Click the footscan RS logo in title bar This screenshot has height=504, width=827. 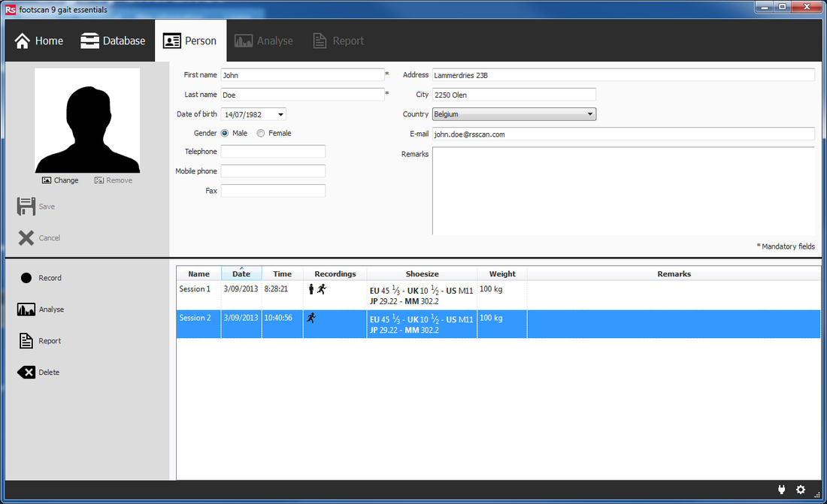coord(10,10)
